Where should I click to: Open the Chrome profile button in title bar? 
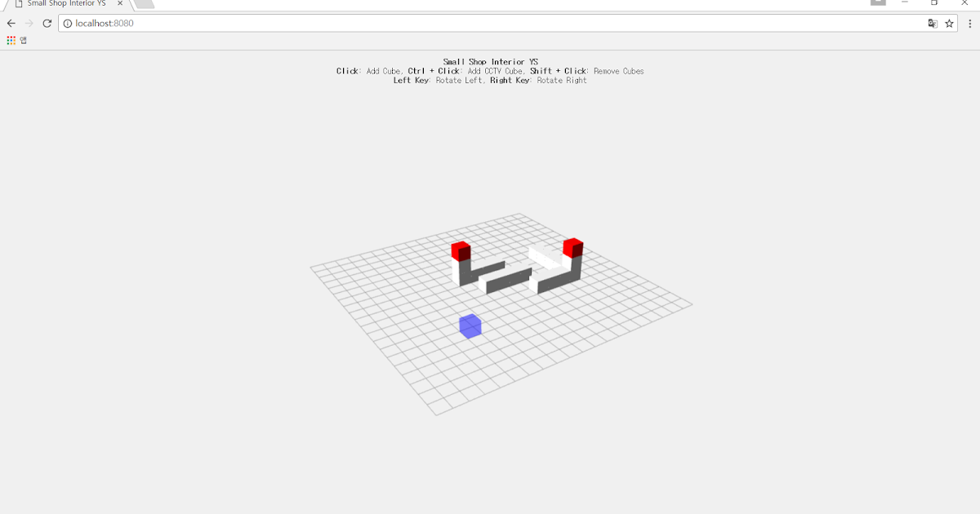[878, 2]
